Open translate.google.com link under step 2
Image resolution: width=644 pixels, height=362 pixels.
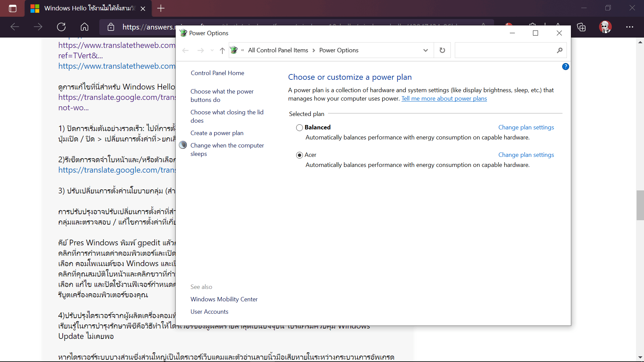pyautogui.click(x=117, y=170)
